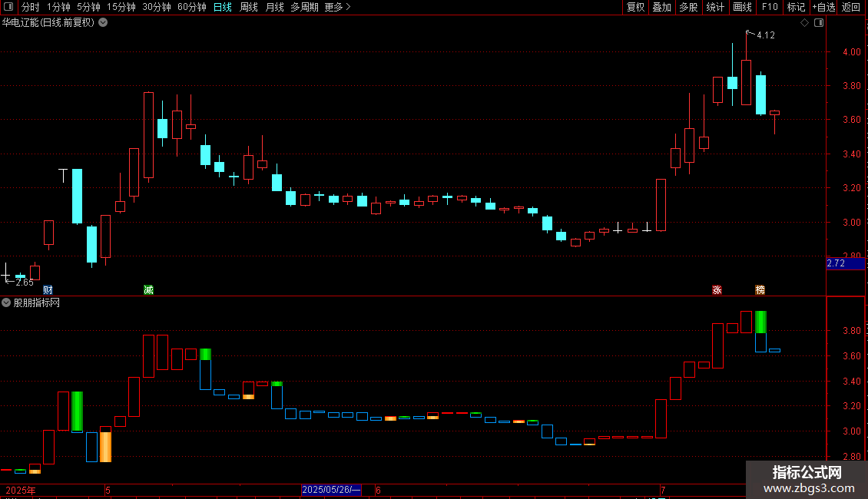Click the 4.12 high price label
This screenshot has height=499, width=868.
[766, 35]
